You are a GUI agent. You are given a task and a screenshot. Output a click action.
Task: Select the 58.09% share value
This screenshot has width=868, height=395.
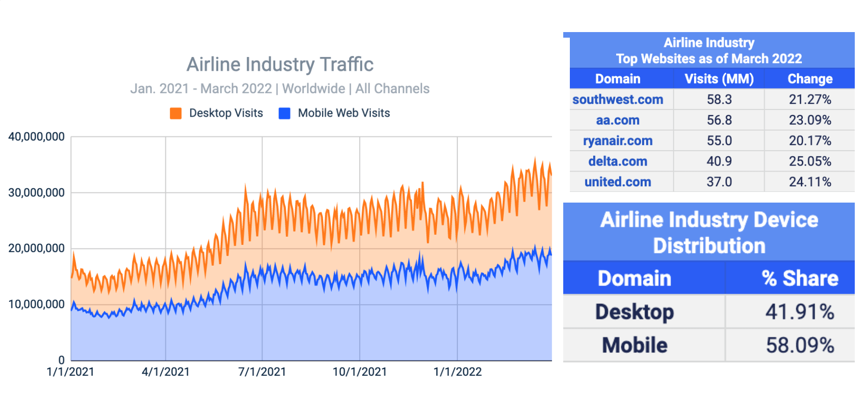tap(800, 345)
